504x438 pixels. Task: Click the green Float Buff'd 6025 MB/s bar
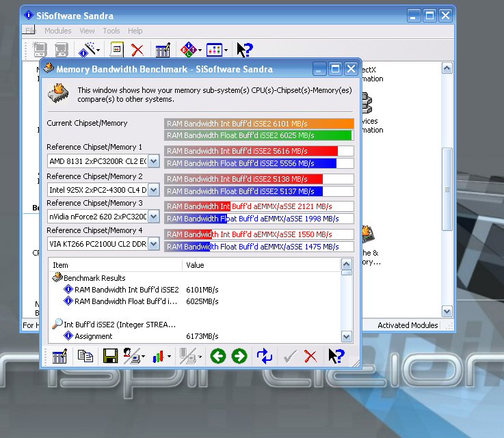pyautogui.click(x=259, y=135)
